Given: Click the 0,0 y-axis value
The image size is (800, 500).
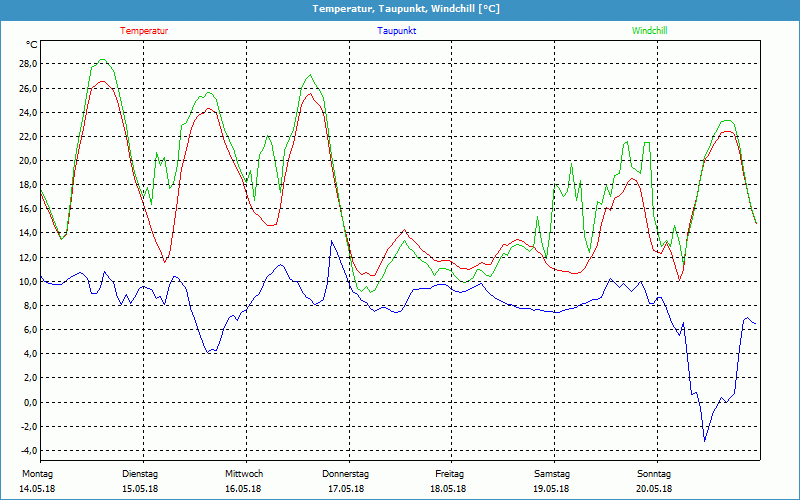Looking at the screenshot, I should pyautogui.click(x=31, y=403).
